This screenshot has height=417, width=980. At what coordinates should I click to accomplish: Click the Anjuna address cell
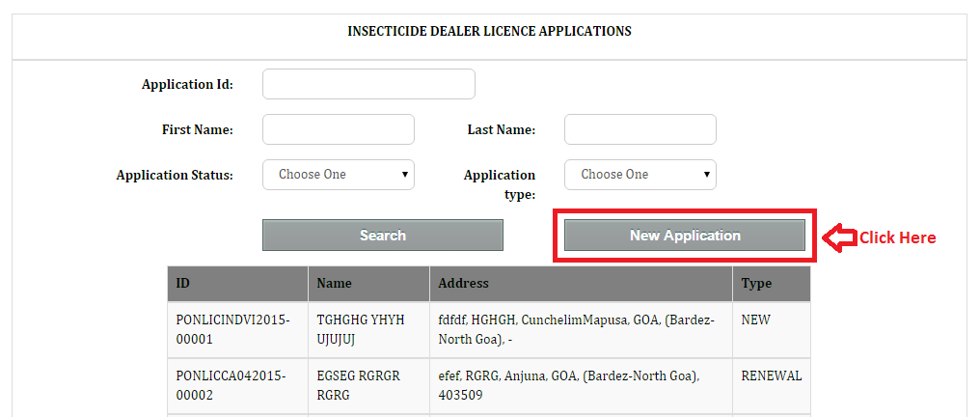coord(582,386)
